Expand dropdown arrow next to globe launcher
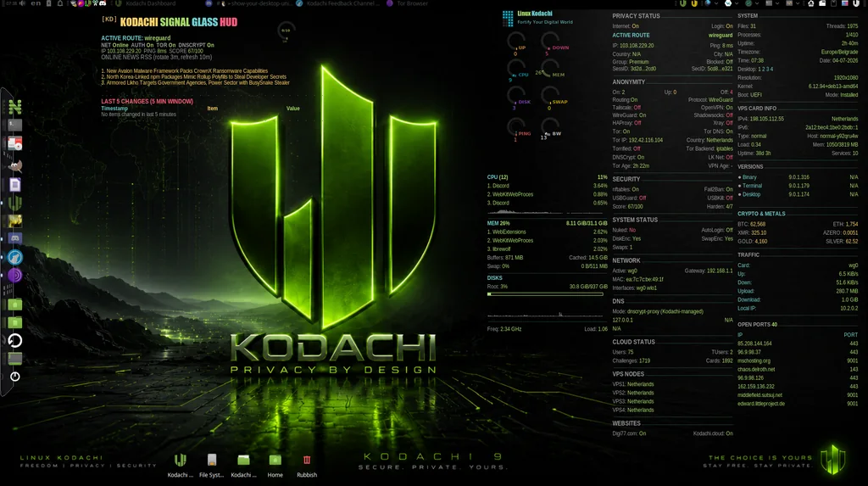Screen dimensions: 868x486 [x=716, y=3]
